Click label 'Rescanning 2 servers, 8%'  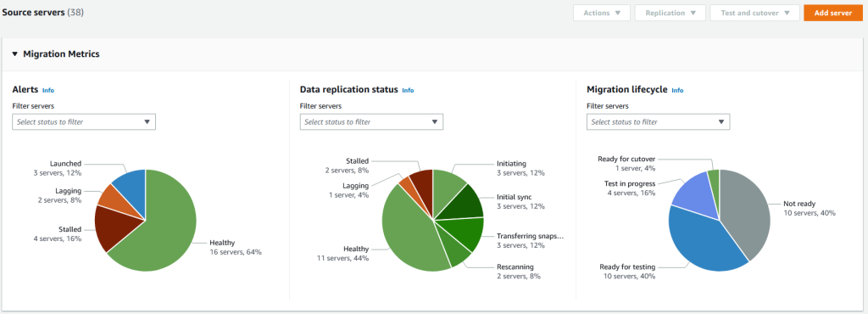(519, 272)
